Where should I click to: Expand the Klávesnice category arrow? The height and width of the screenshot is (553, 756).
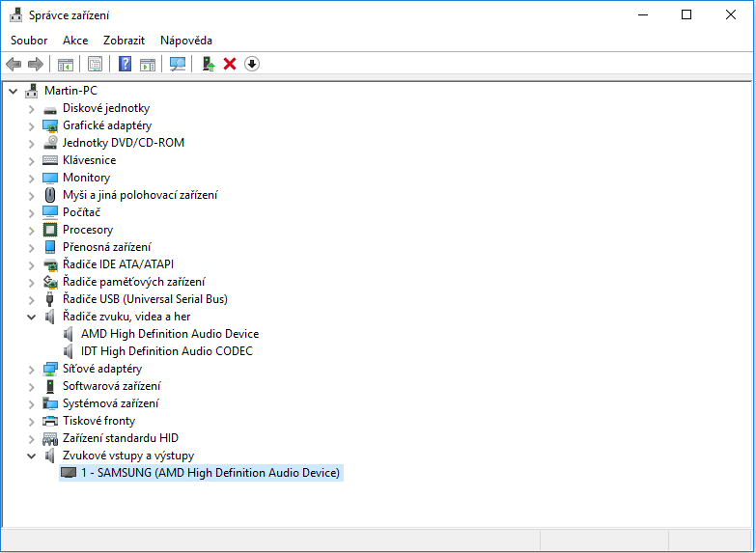(x=31, y=161)
